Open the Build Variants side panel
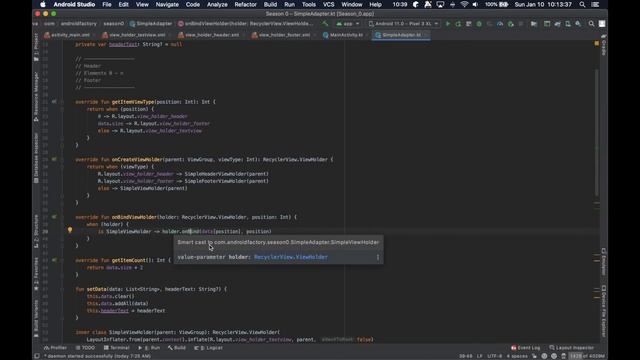 coord(36,318)
